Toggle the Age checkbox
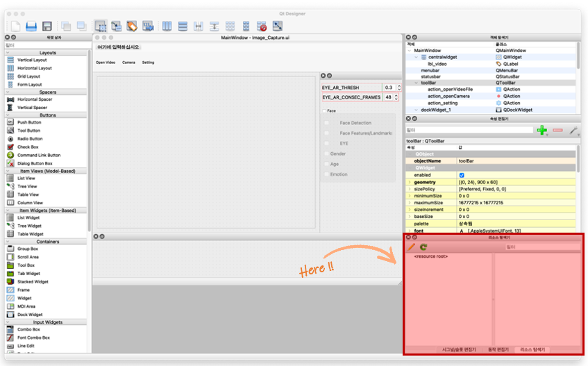The height and width of the screenshot is (366, 588). 326,165
